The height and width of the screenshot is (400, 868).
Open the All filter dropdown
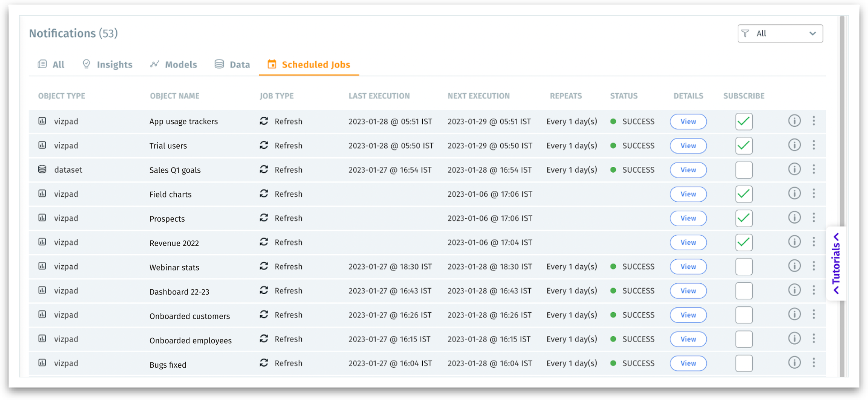coord(780,33)
